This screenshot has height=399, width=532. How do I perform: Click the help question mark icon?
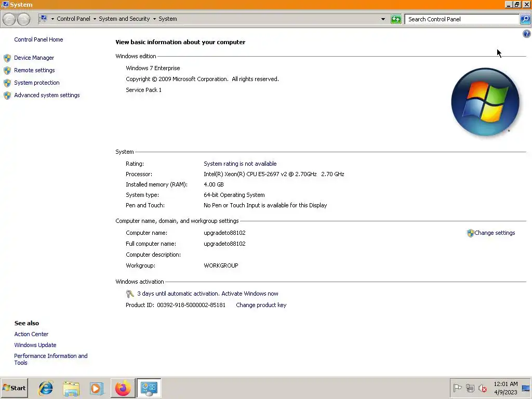(526, 34)
